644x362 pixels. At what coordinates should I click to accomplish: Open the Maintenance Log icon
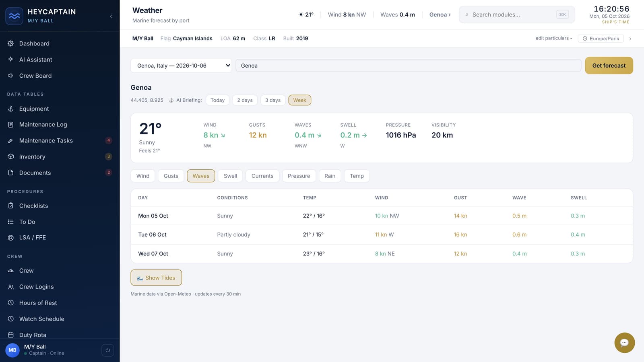(11, 125)
